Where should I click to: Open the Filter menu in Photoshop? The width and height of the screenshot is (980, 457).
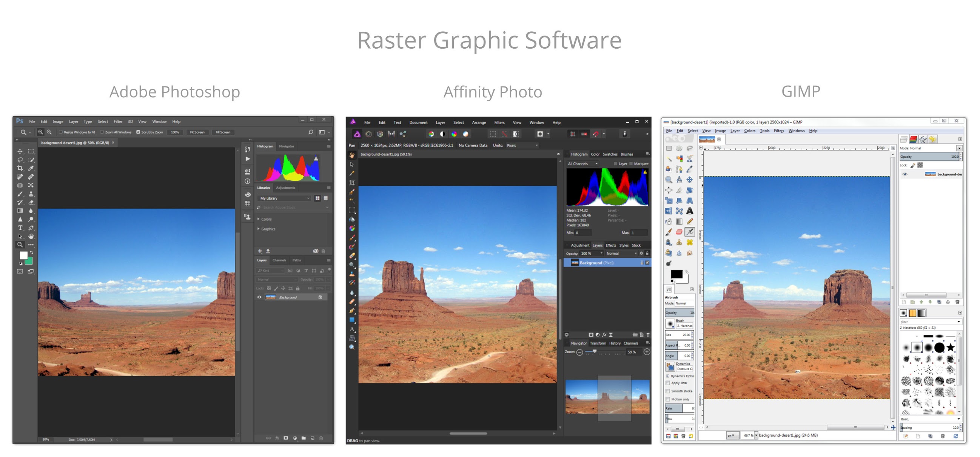(118, 122)
